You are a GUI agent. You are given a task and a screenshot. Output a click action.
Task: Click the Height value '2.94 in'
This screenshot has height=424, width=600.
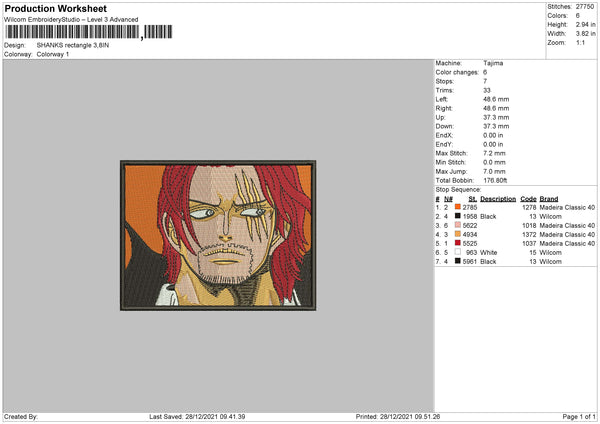[x=585, y=24]
